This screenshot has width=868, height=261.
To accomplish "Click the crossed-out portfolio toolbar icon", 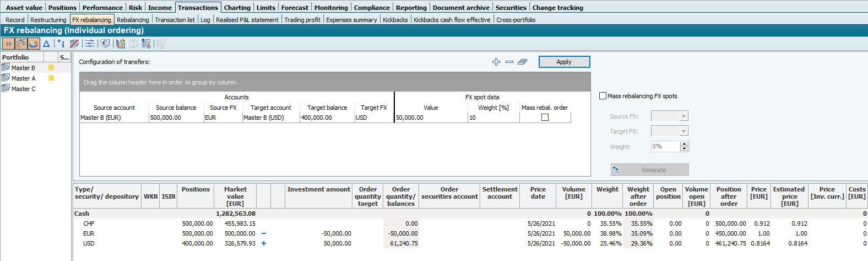I will 74,44.
